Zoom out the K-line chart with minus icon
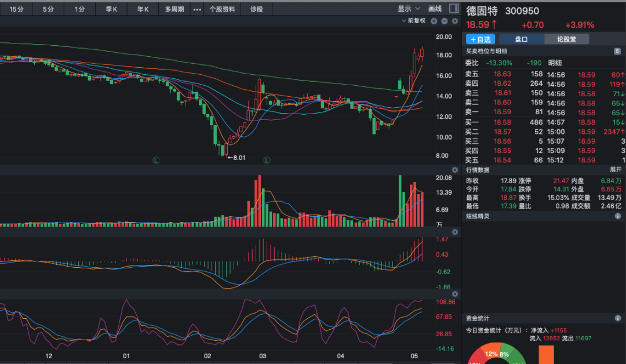Image resolution: width=626 pixels, height=364 pixels. [445, 21]
